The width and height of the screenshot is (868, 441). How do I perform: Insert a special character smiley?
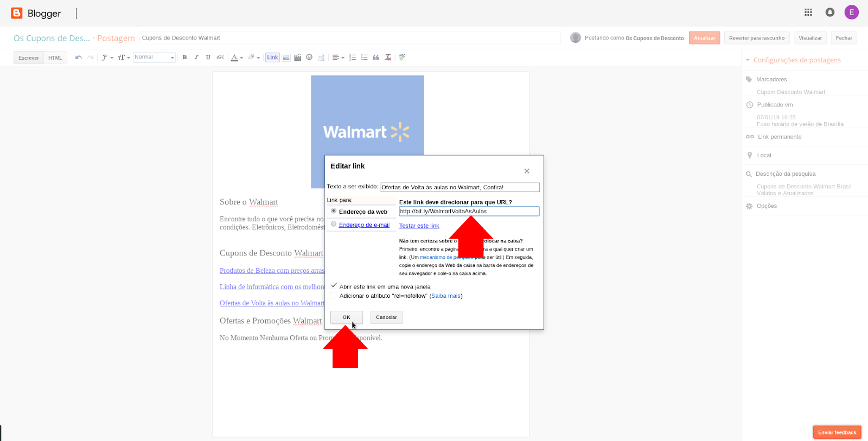click(x=309, y=57)
